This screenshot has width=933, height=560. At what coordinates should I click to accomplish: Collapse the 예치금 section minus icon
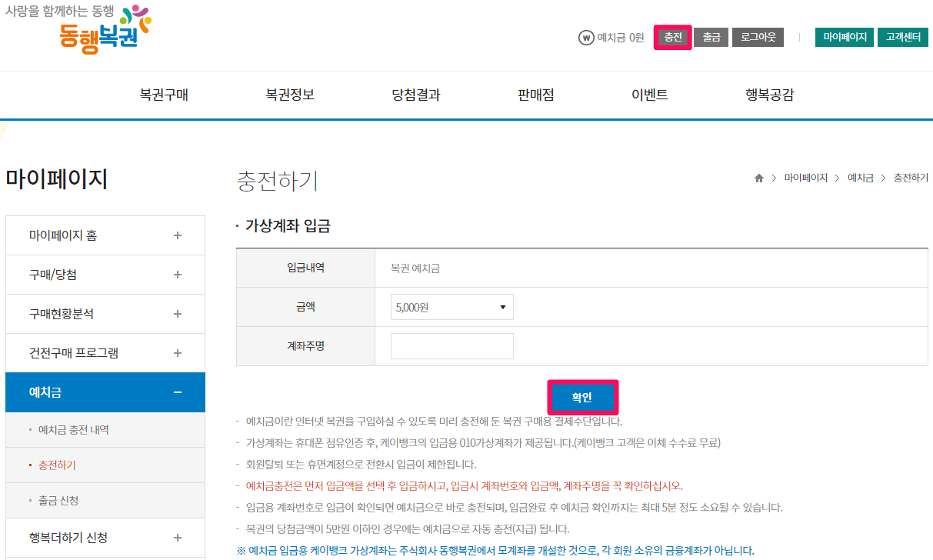click(x=178, y=392)
